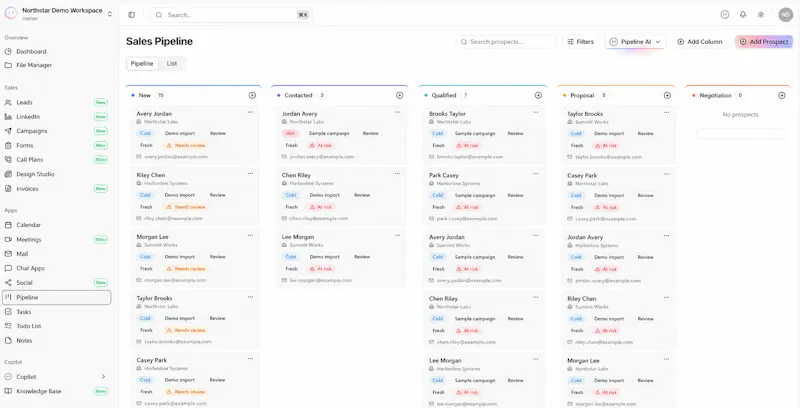Click At risk badge on Brooks Taylor card
Image resolution: width=800 pixels, height=408 pixels.
(x=467, y=145)
